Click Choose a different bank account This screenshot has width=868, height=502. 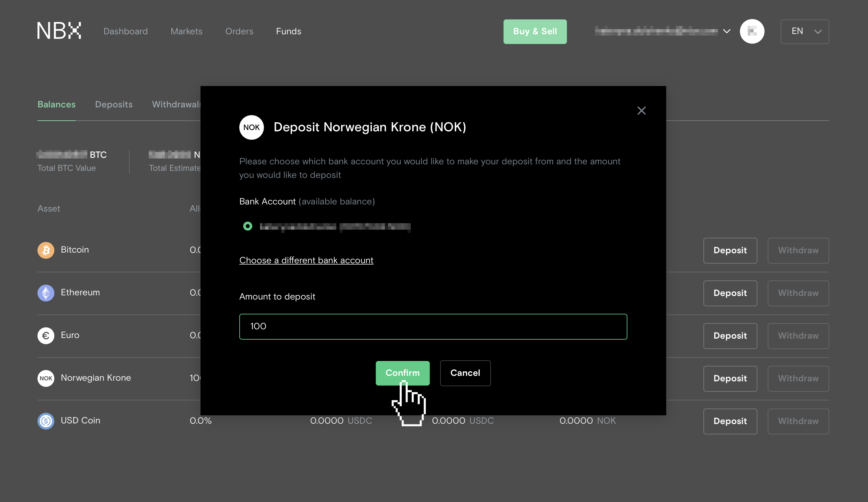click(306, 260)
